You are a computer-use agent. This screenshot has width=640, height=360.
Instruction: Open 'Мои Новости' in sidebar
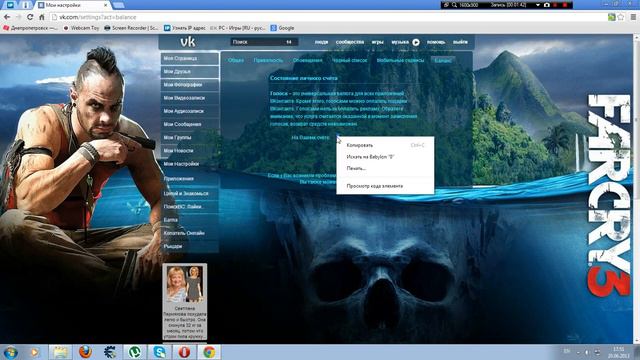(x=190, y=151)
